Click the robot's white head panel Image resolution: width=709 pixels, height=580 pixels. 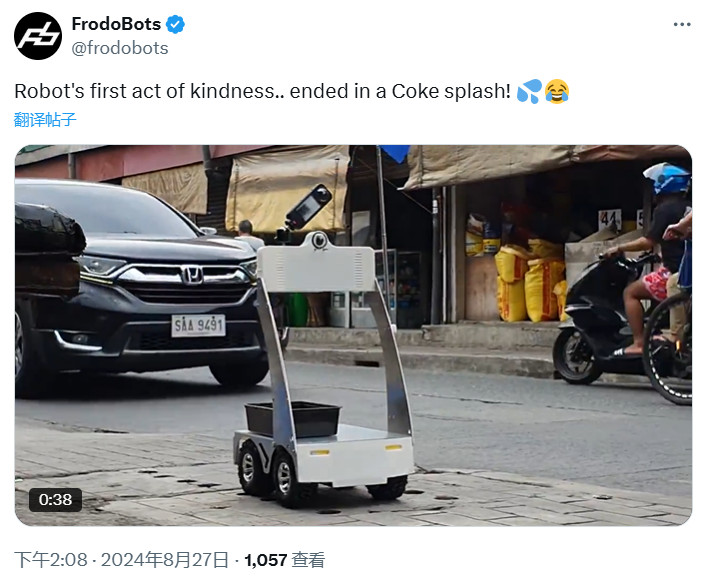(317, 268)
